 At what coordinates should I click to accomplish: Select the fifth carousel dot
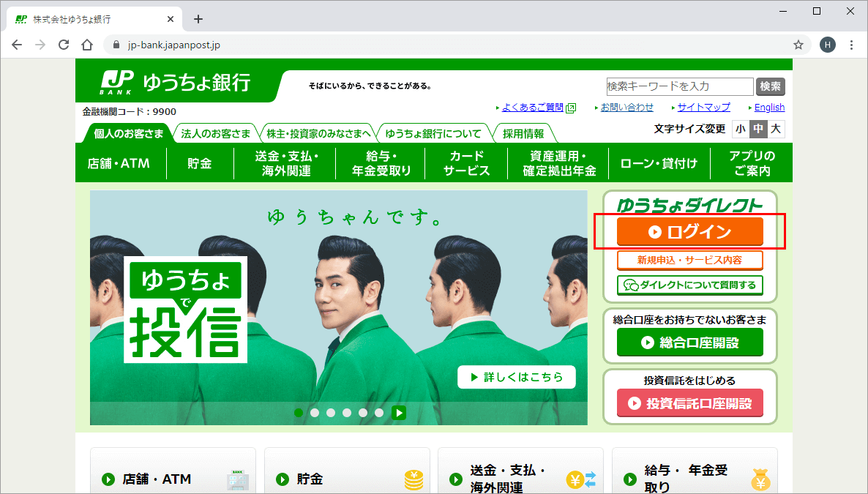tap(363, 413)
